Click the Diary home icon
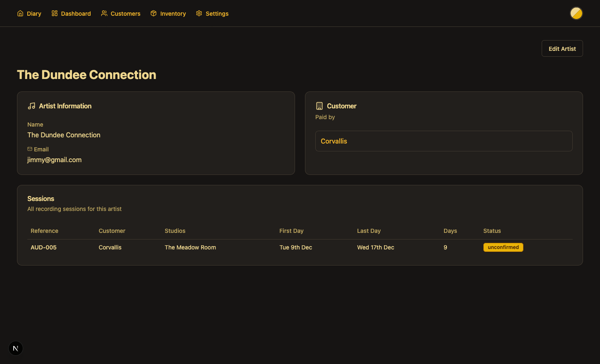This screenshot has width=600, height=364. coord(20,13)
